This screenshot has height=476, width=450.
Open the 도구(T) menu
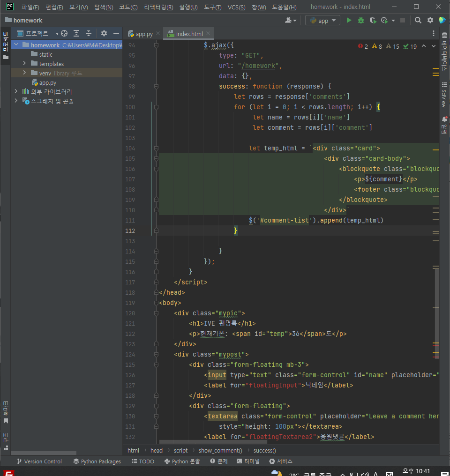(212, 7)
